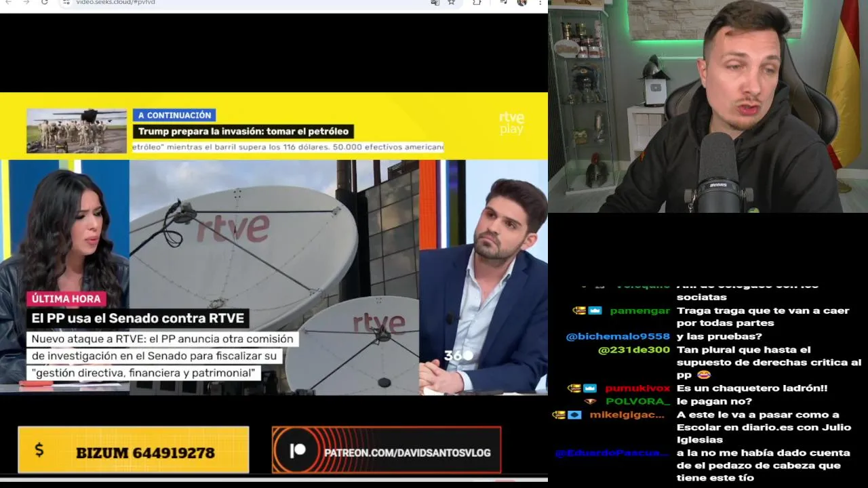This screenshot has height=488, width=868.
Task: Click the scrolling ticker about barril 116 dólares
Action: pyautogui.click(x=288, y=146)
